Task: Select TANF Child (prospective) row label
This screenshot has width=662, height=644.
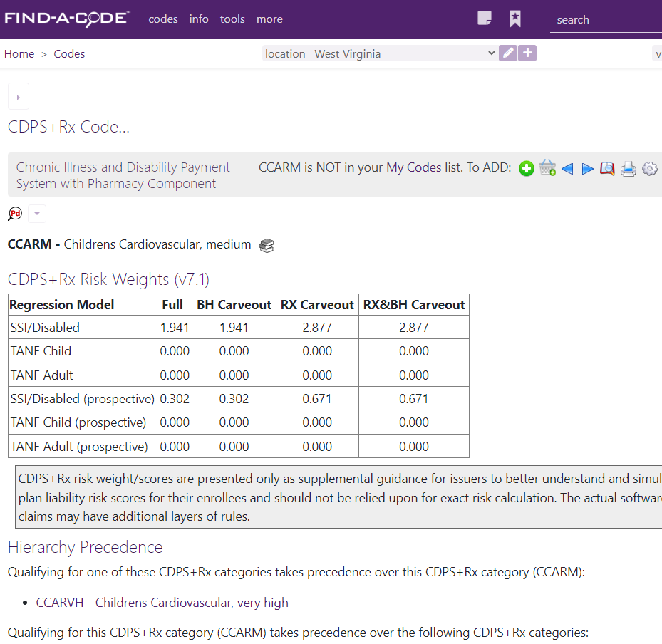Action: [78, 422]
